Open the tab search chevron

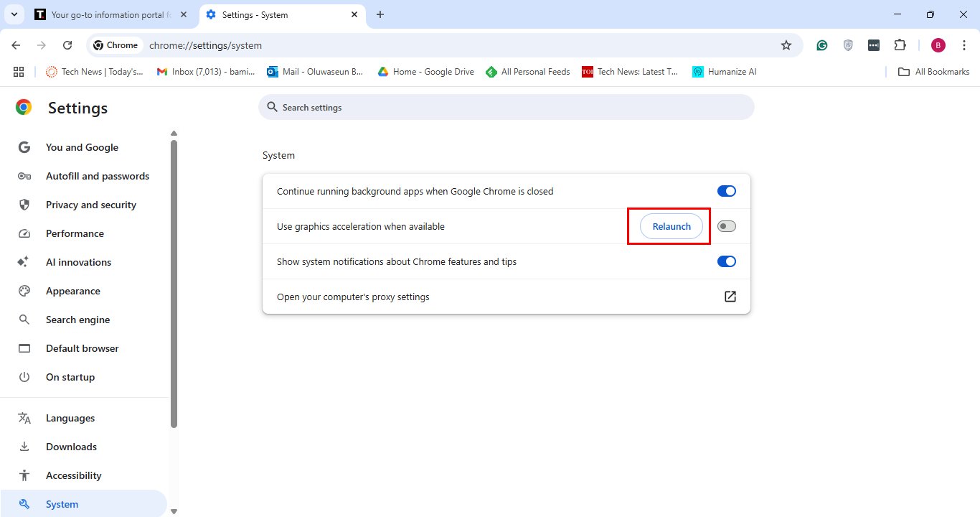tap(14, 14)
